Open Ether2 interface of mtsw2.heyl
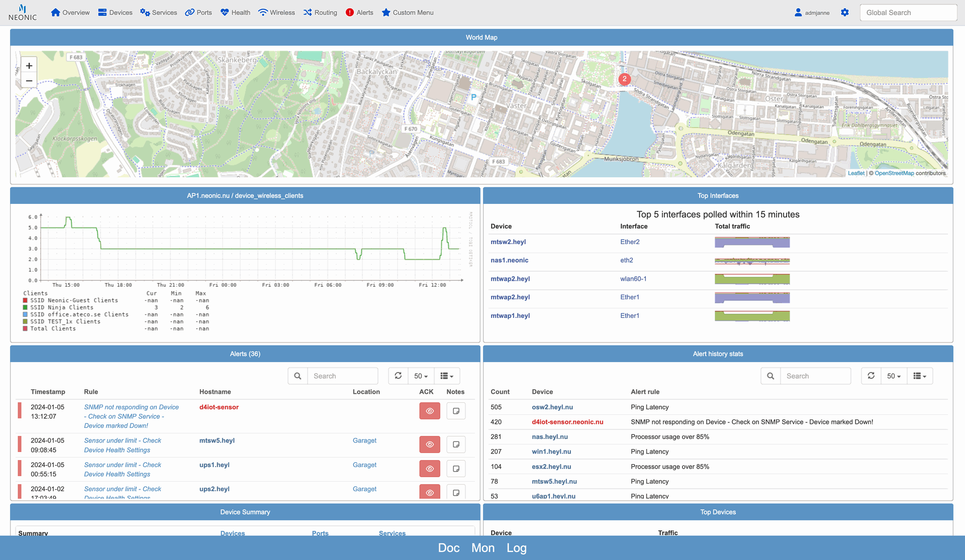This screenshot has height=560, width=965. pyautogui.click(x=630, y=242)
